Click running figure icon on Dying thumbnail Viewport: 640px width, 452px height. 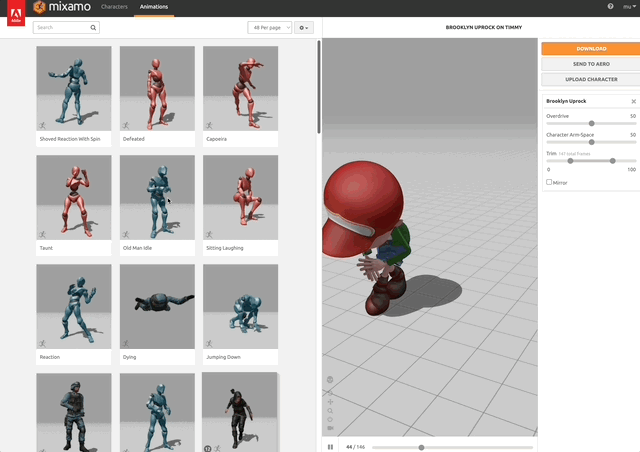[x=126, y=343]
